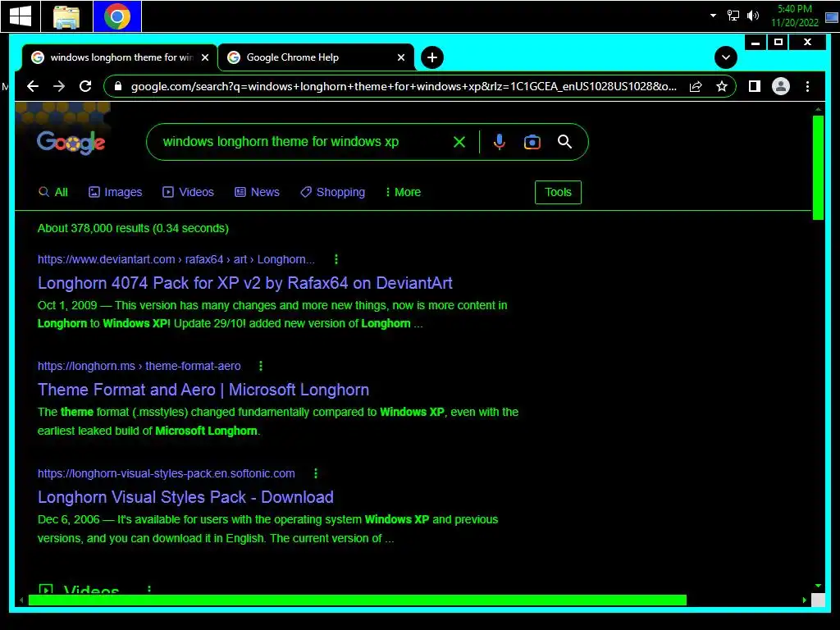Submit search with magnifier icon
The width and height of the screenshot is (840, 630).
point(564,142)
